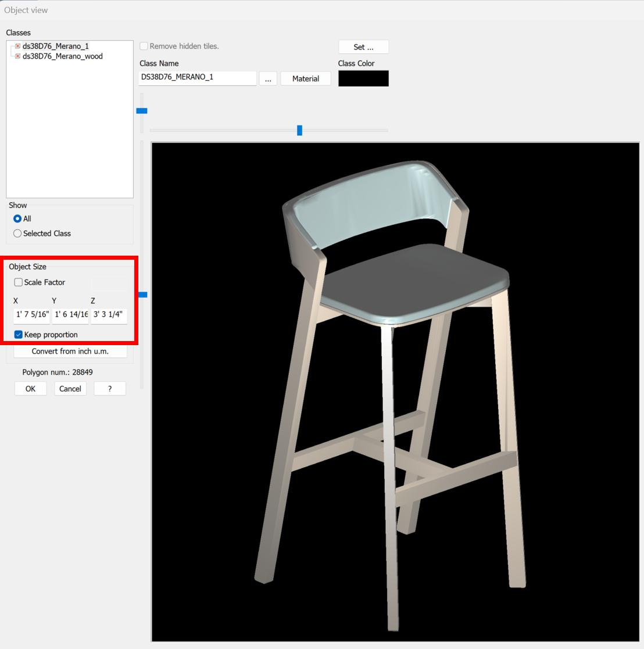Select ds38D76_Merano_wood in the Classes list

click(x=62, y=56)
